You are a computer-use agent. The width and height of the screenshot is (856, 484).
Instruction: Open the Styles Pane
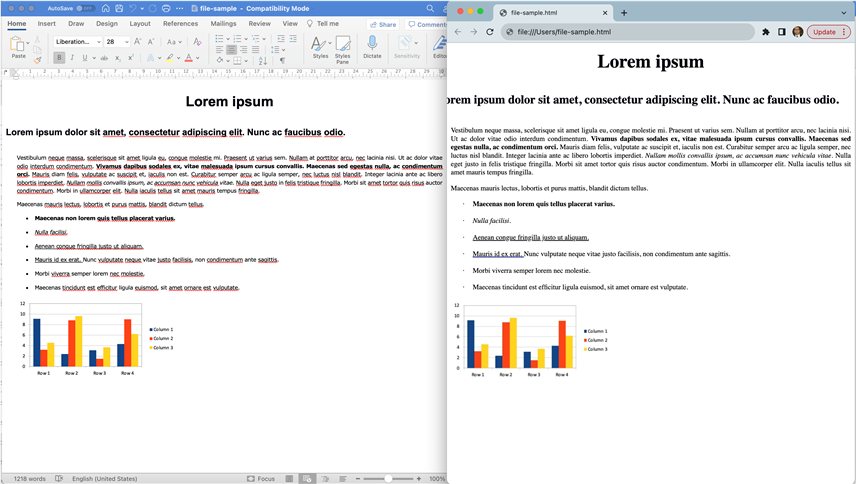tap(343, 46)
